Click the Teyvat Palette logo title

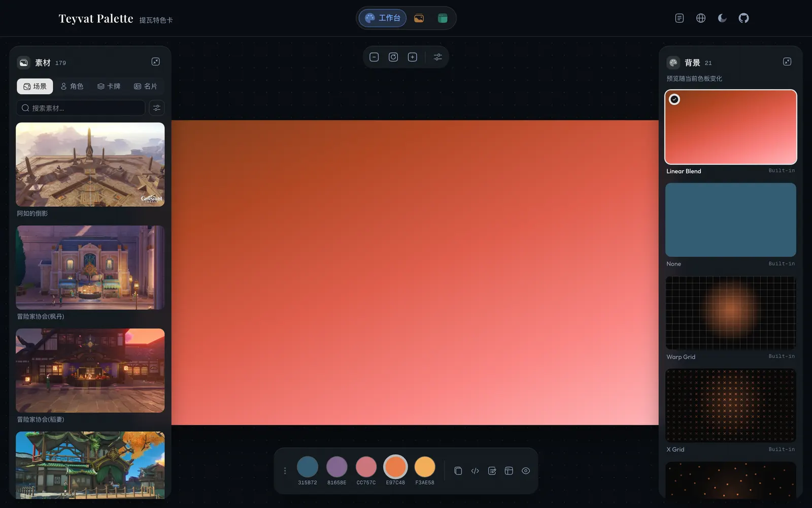point(96,19)
